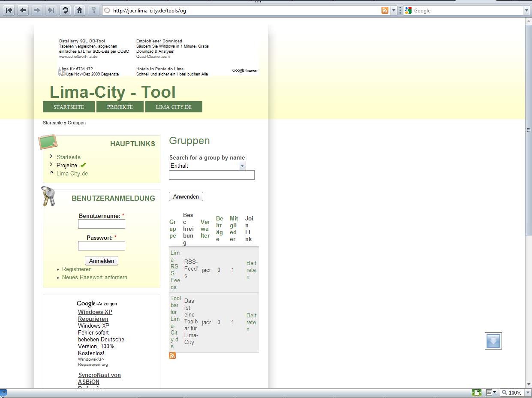Click the group name search field
The width and height of the screenshot is (532, 398).
pyautogui.click(x=212, y=175)
